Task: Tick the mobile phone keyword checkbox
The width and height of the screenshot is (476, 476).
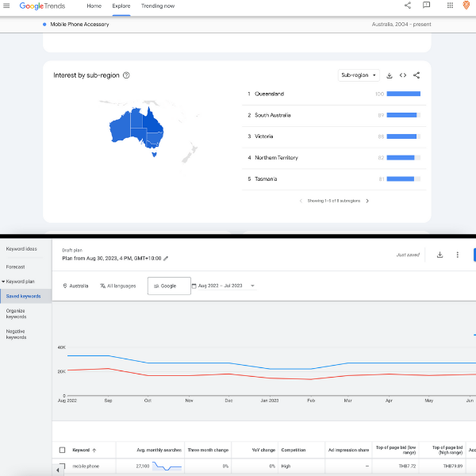Action: pos(62,466)
